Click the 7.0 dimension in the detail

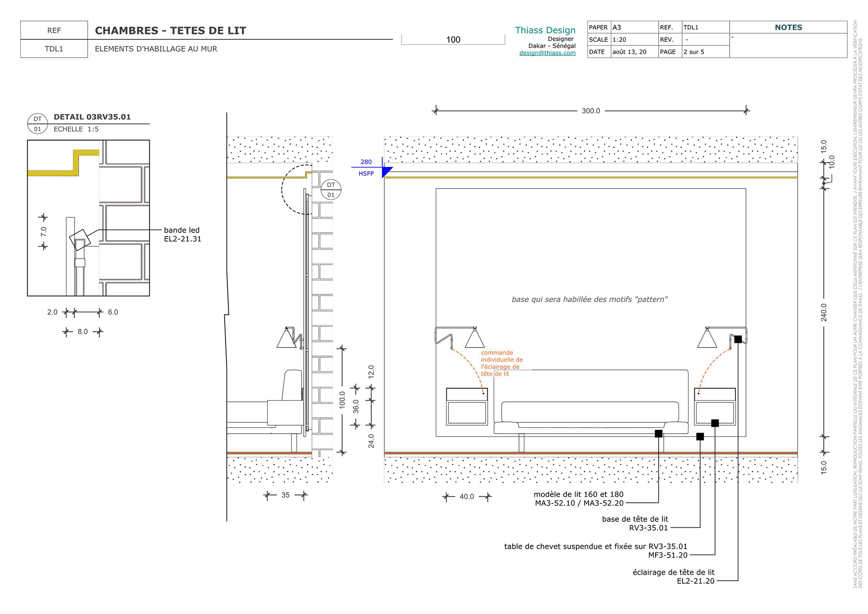click(43, 231)
